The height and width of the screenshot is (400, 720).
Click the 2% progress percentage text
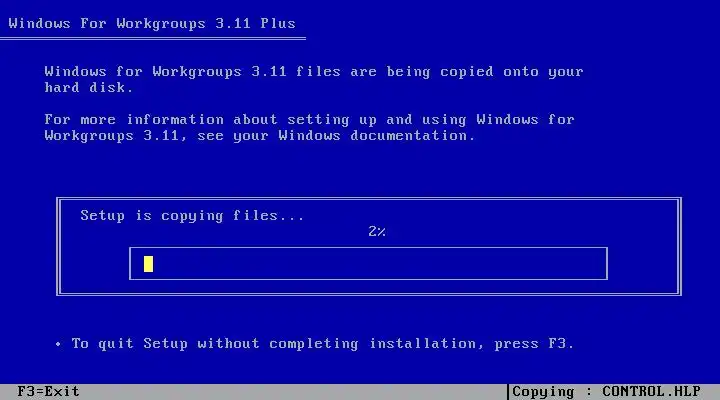[x=377, y=231]
